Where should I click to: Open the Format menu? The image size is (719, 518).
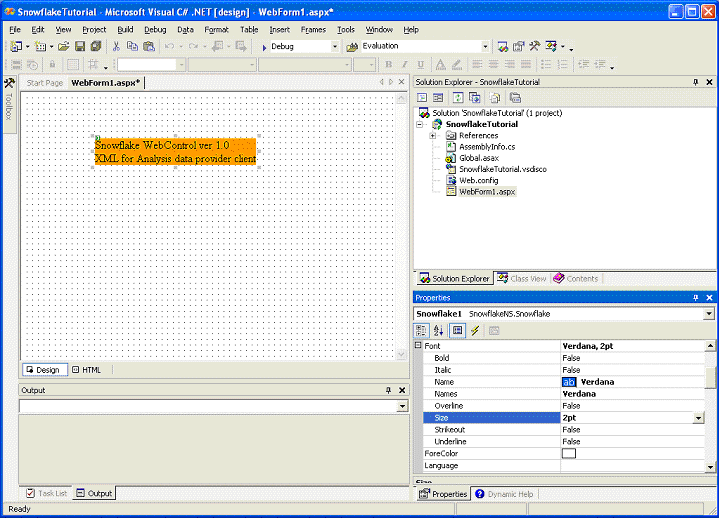pyautogui.click(x=216, y=30)
